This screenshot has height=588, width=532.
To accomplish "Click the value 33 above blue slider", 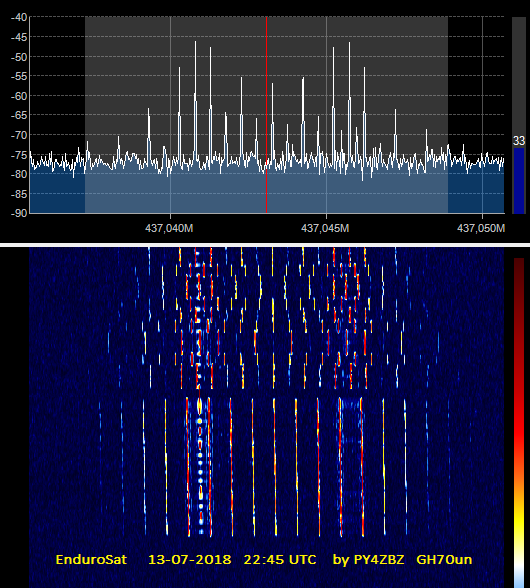I will pos(519,141).
